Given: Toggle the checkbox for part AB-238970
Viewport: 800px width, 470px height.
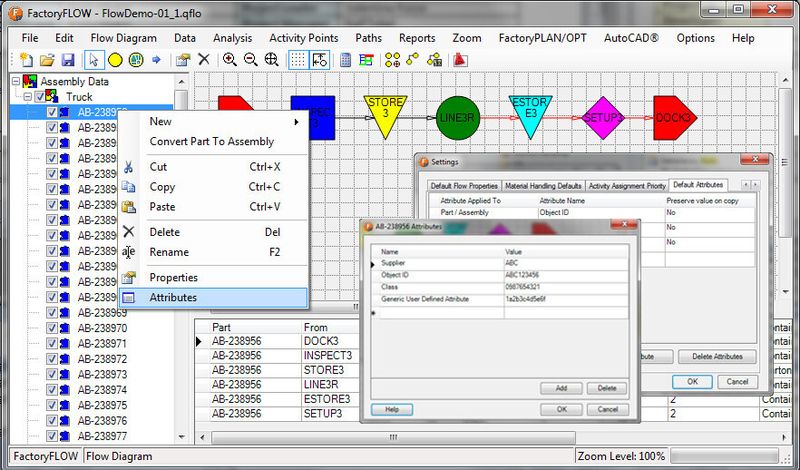Looking at the screenshot, I should [53, 328].
